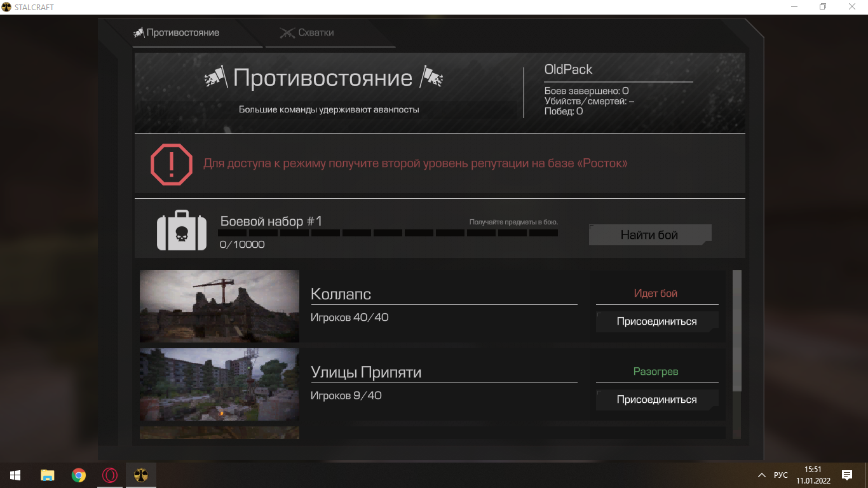Click the Идет бой status label

point(656,294)
